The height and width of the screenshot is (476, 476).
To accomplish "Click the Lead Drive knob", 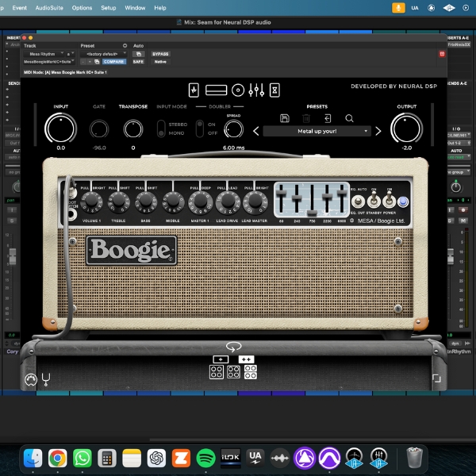I will tap(228, 202).
